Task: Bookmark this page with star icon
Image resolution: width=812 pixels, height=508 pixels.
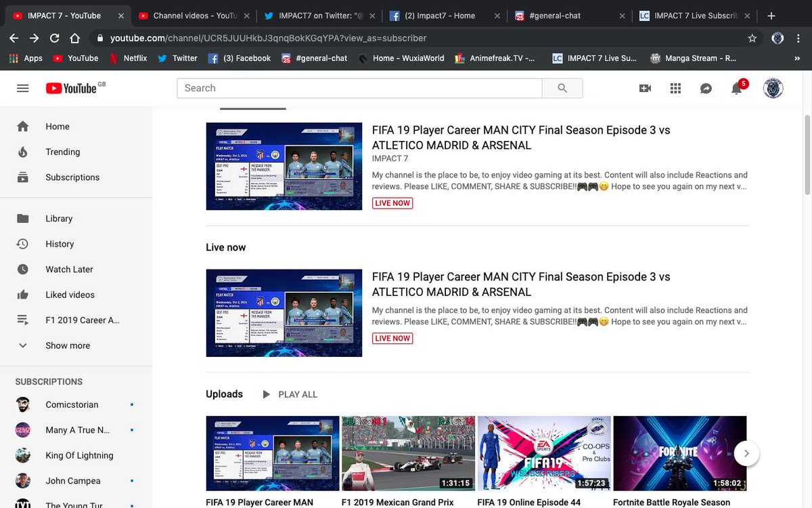Action: pos(752,39)
